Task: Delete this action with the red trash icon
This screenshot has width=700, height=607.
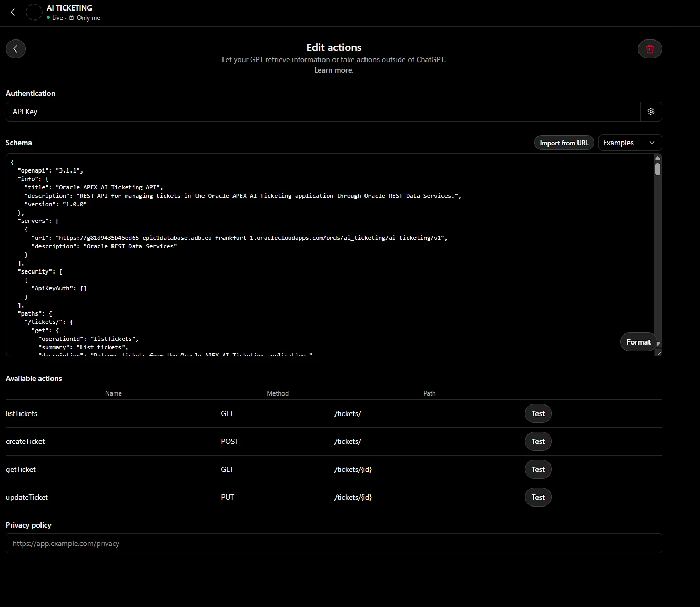Action: click(650, 49)
